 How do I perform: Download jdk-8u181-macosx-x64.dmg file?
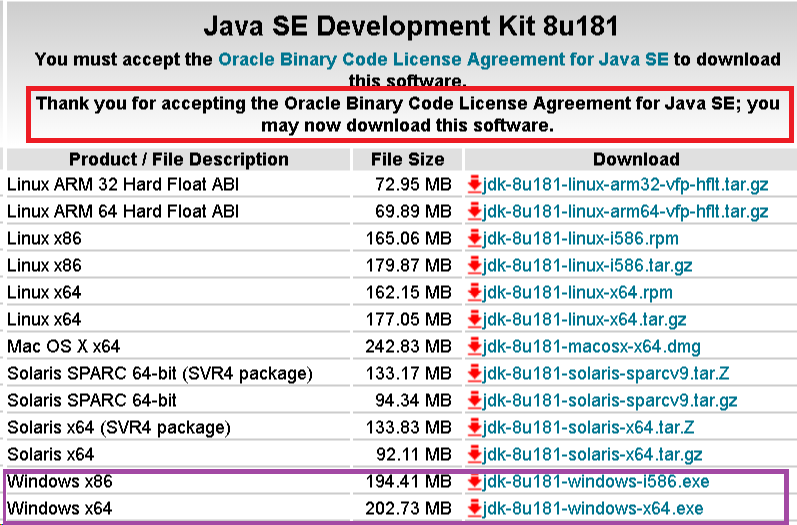[592, 347]
